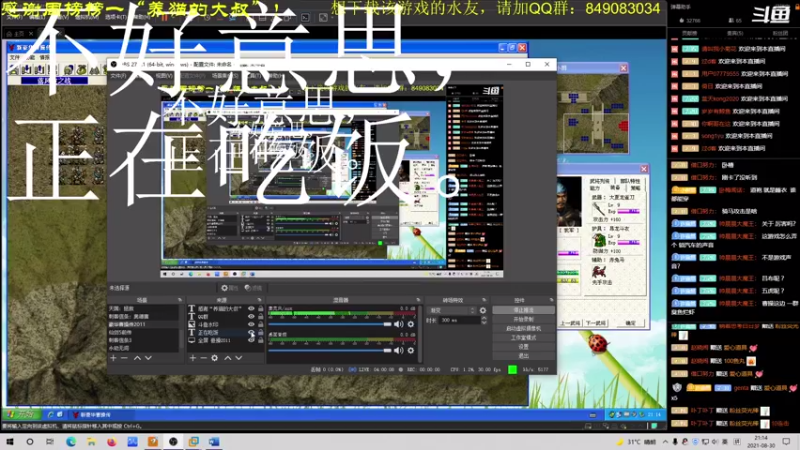Click 退出 exit button in OBS controls
Viewport: 800px width, 450px height.
point(523,356)
